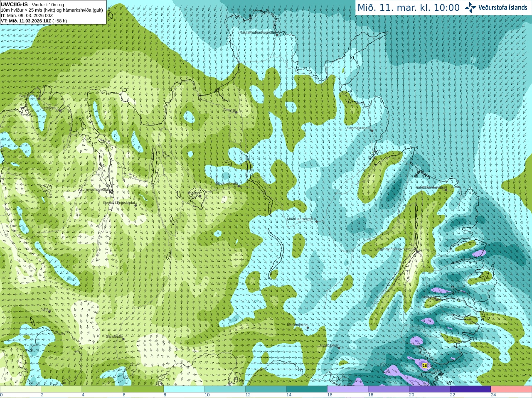The image size is (532, 398).
Task: Click the legend scale value 24
Action: [494, 395]
